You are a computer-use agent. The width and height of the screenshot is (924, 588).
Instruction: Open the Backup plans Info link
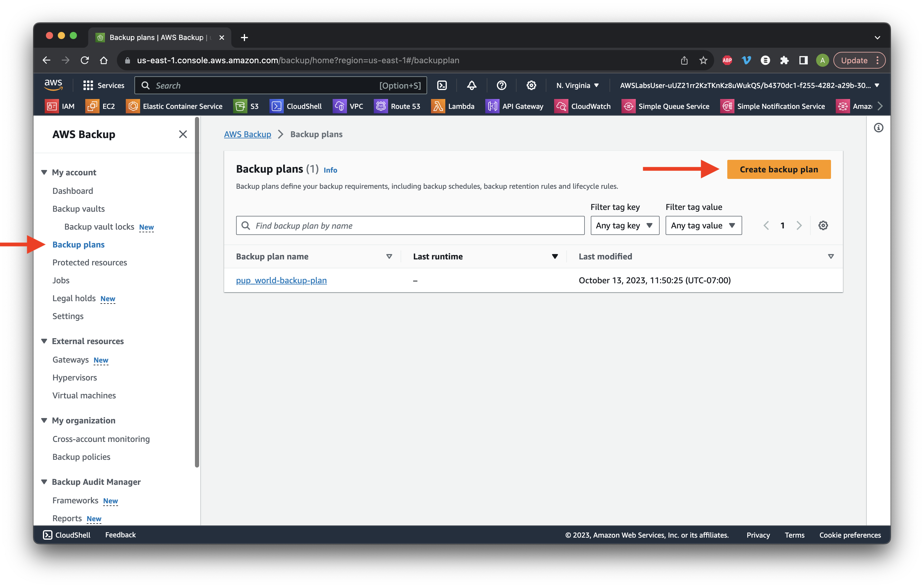(x=330, y=170)
